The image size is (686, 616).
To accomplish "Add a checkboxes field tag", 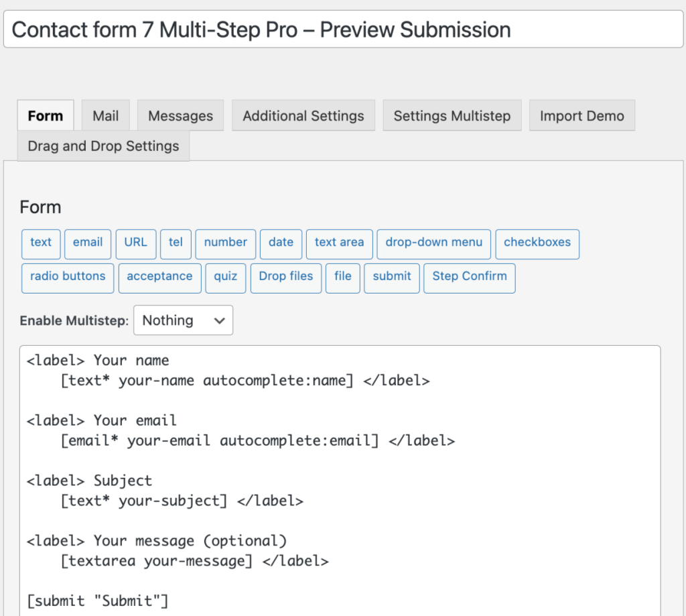I will pos(537,244).
